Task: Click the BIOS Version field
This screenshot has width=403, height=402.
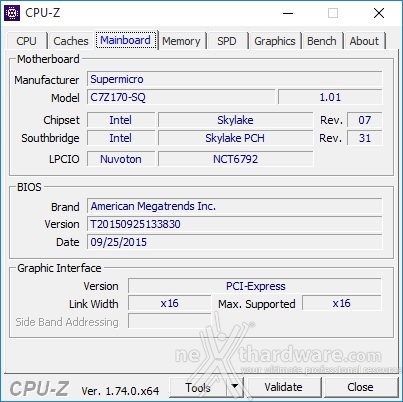Action: click(x=235, y=224)
